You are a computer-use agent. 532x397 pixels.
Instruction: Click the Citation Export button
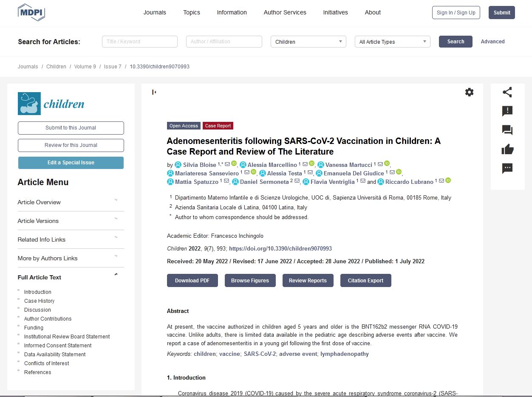365,281
